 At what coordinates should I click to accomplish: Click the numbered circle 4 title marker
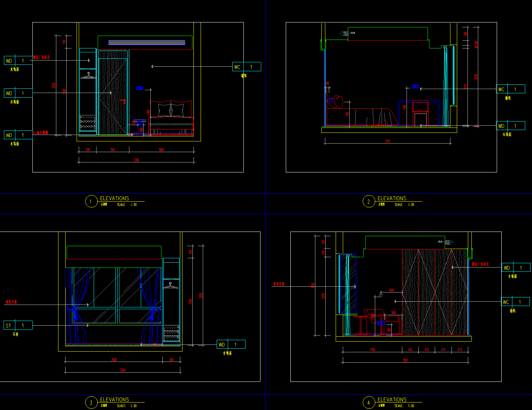tap(369, 403)
